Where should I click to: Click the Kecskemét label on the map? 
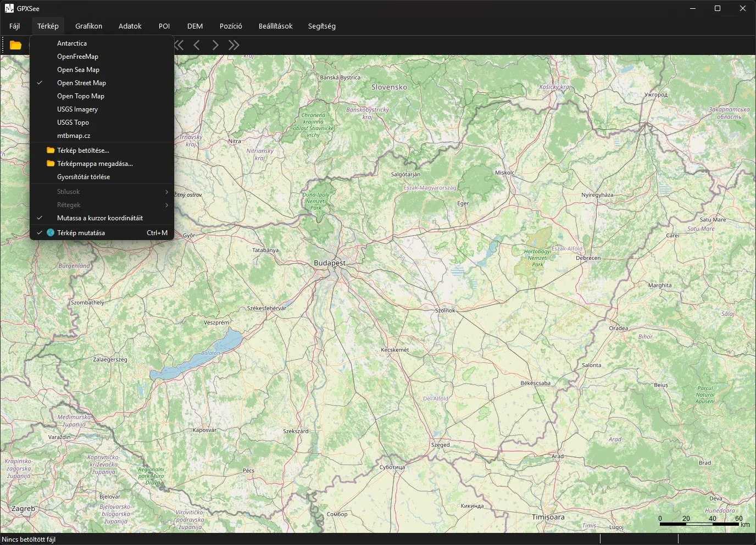[395, 349]
